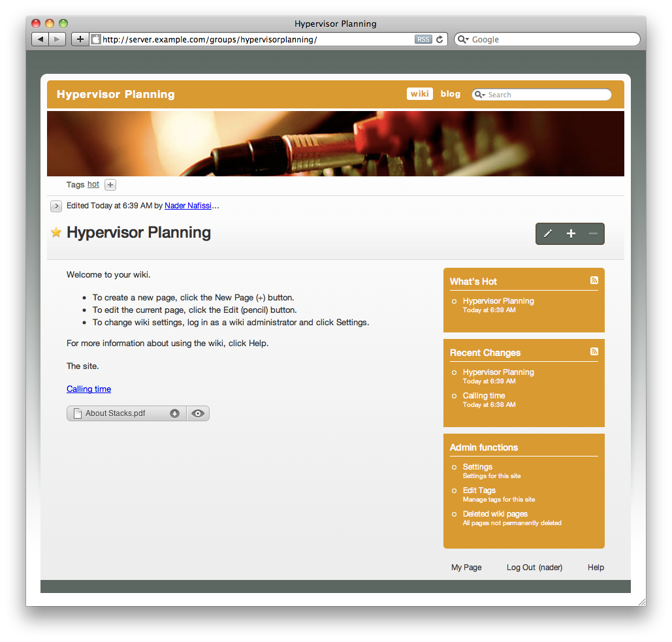The image size is (672, 642).
Task: Open the Google search magnifier dropdown
Action: click(463, 39)
